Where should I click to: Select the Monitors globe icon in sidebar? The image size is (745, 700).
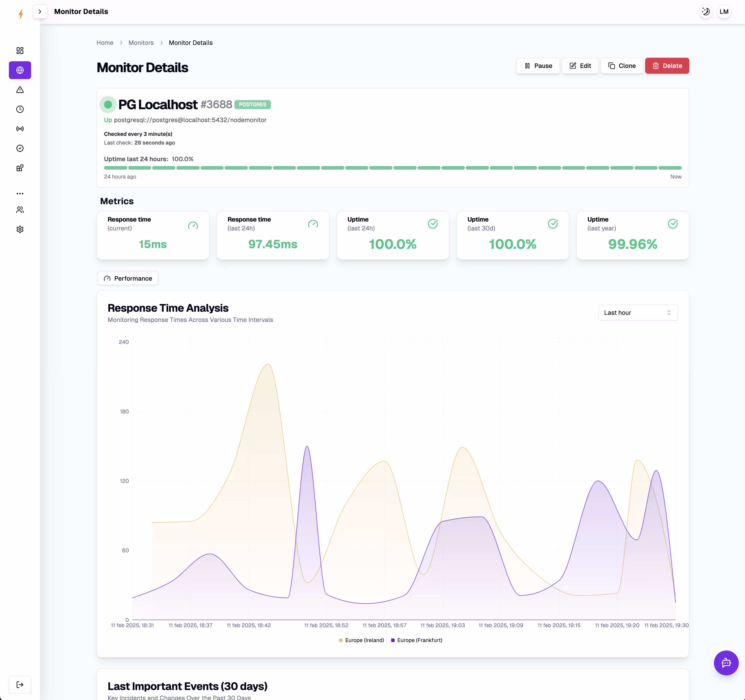20,70
